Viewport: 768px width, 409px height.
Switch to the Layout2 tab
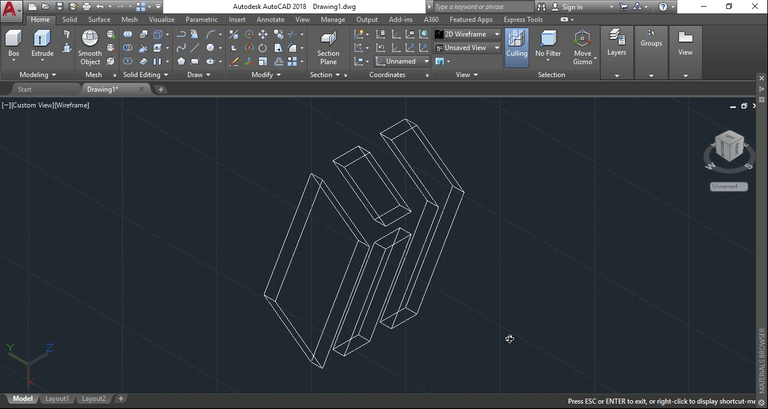coord(94,399)
